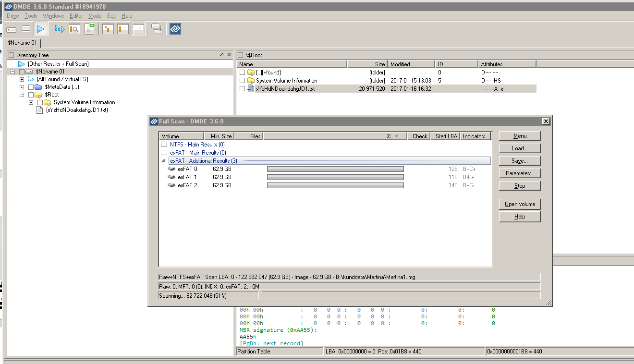Show the directory tree view toolbar icon
634x364 pixels.
(x=108, y=29)
